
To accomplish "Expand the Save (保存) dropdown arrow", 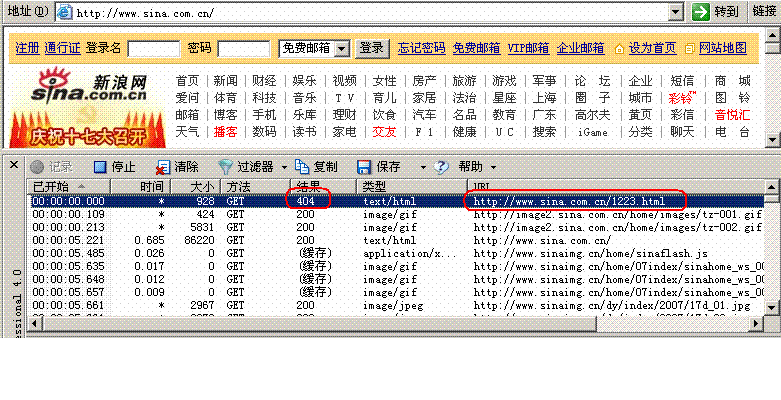I will coord(423,167).
